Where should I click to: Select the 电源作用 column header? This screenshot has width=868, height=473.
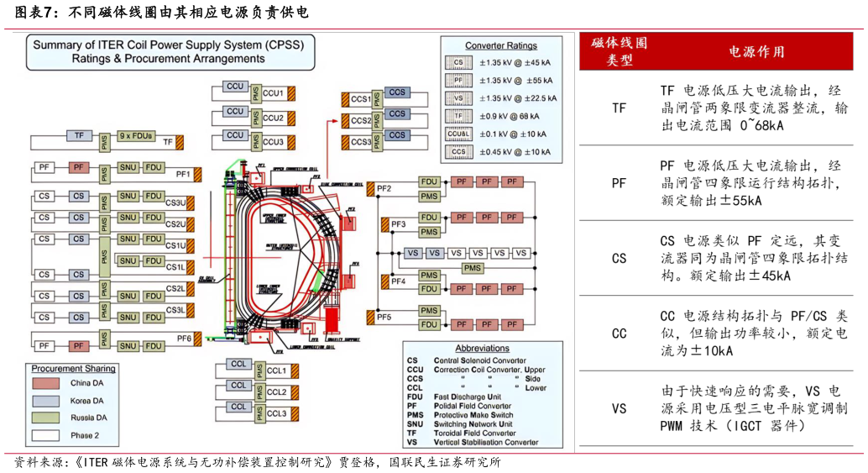pyautogui.click(x=756, y=52)
